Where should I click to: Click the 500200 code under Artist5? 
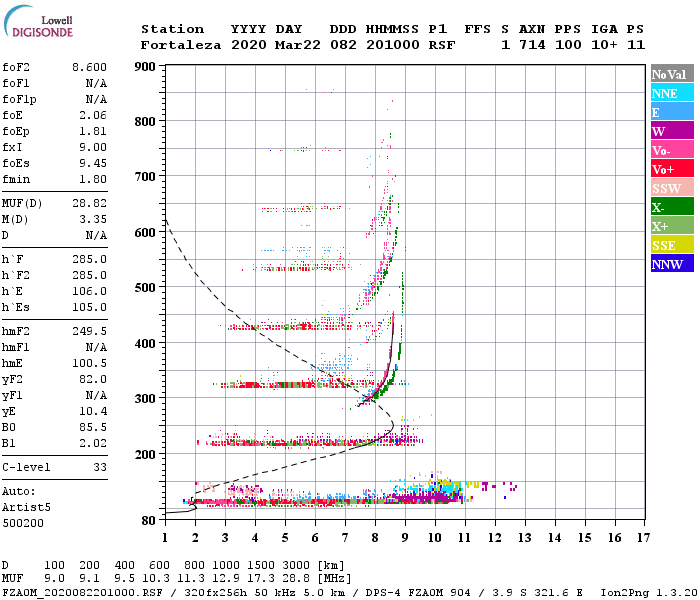pyautogui.click(x=23, y=523)
